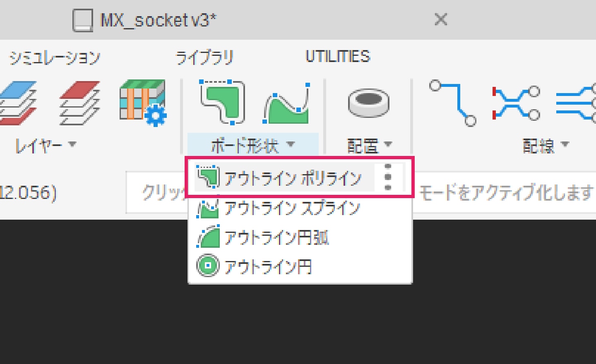Screen dimensions: 596x364
Task: Select the blue single-trace route tool icon
Action: click(x=452, y=103)
